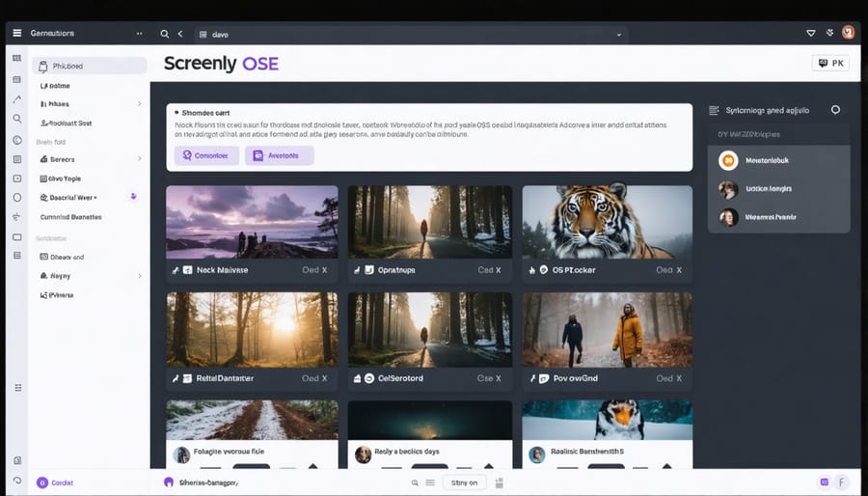The width and height of the screenshot is (868, 496).
Task: Click the round icon on OelSerotord card
Action: pos(369,378)
